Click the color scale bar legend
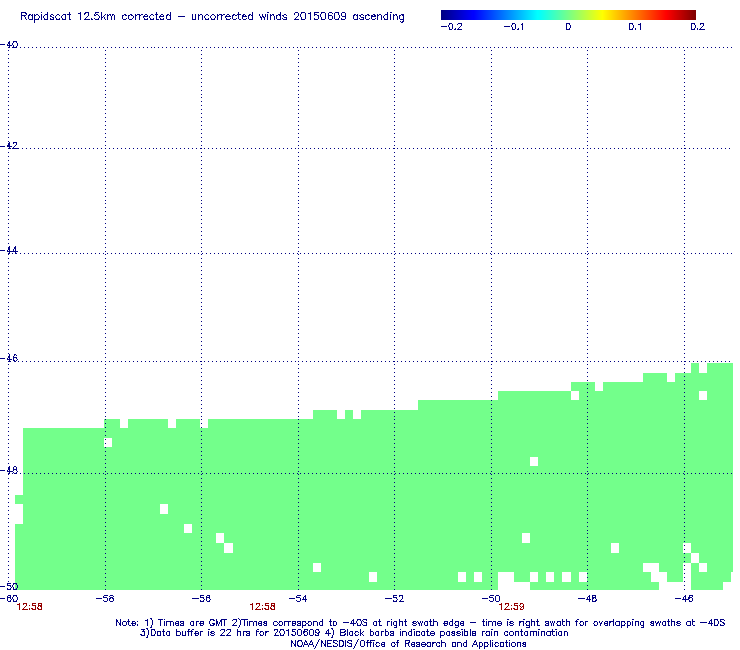 tap(568, 15)
